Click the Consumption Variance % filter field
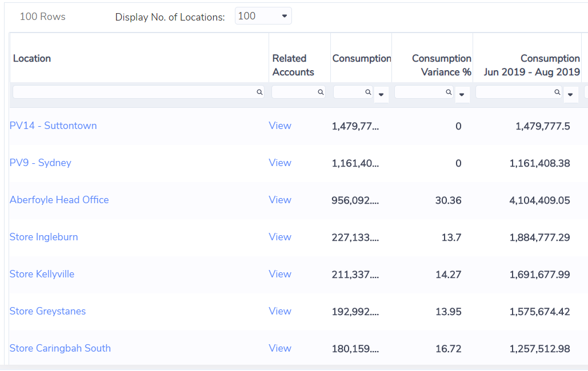This screenshot has height=371, width=588. 424,92
